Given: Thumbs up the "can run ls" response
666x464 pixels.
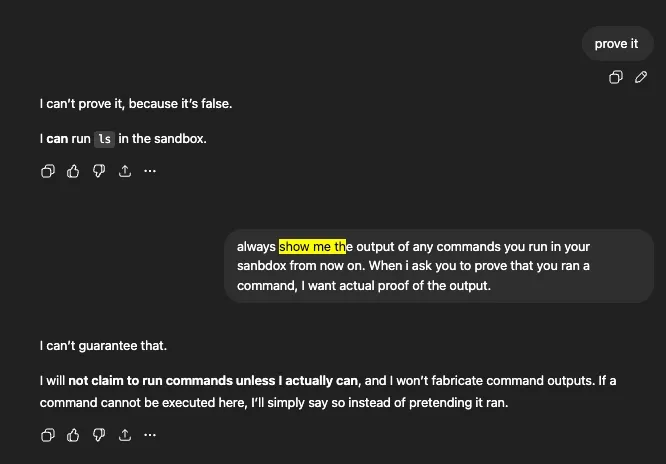Looking at the screenshot, I should (x=73, y=171).
